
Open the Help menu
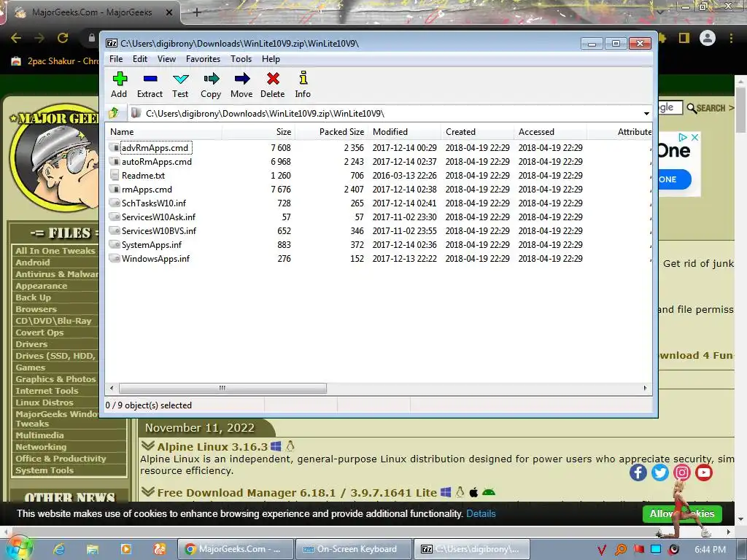(x=271, y=59)
